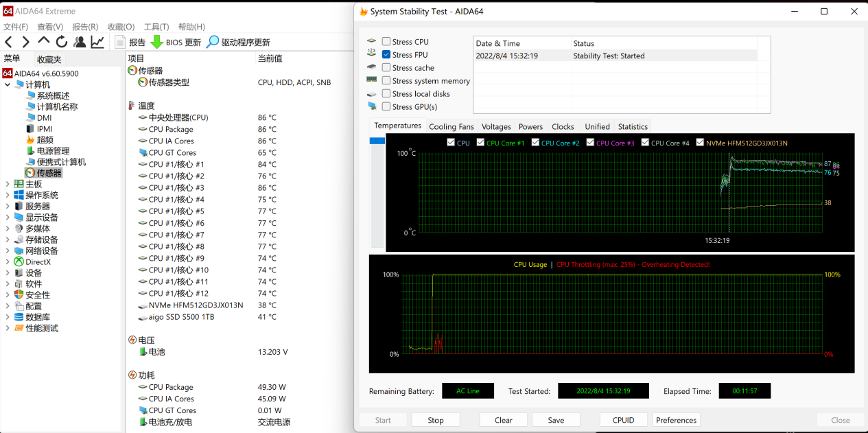
Task: Switch to the Voltages tab
Action: click(496, 126)
